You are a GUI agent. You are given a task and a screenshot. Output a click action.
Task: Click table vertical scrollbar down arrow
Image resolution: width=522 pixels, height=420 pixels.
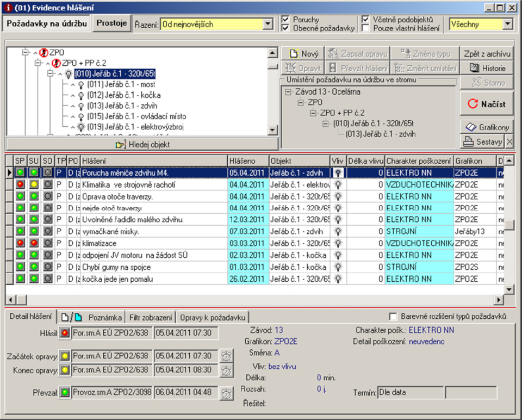point(509,289)
